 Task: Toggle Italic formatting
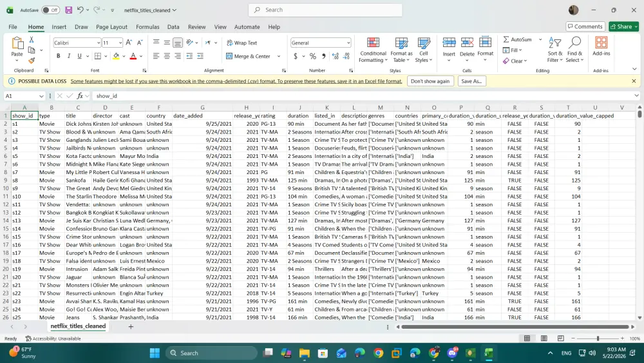69,56
